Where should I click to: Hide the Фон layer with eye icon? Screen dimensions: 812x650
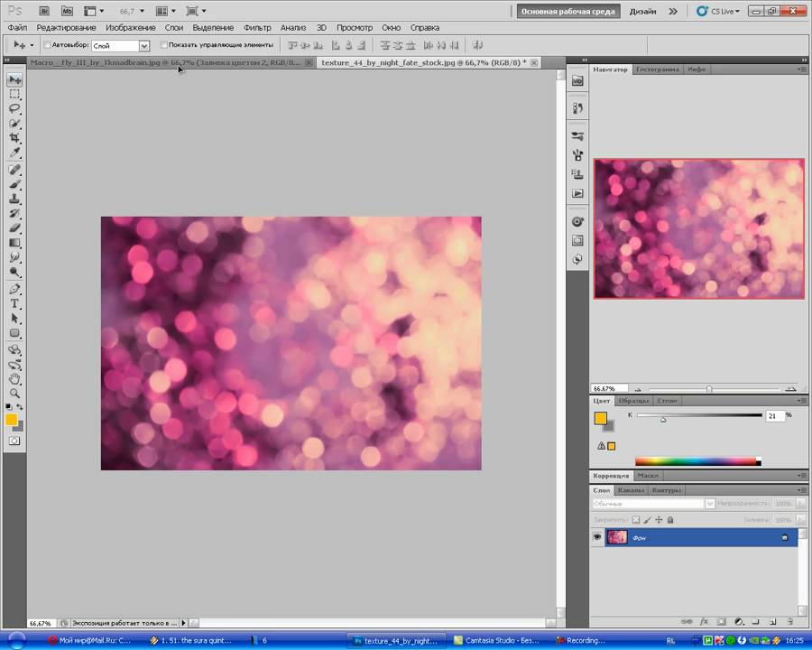click(597, 537)
